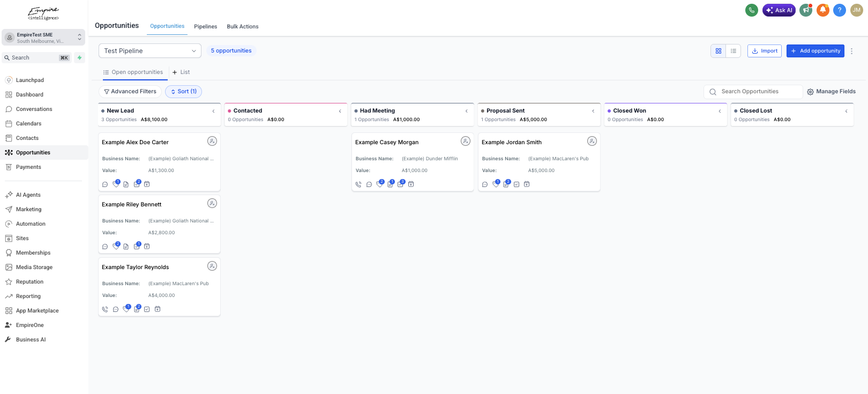868x394 pixels.
Task: Open notes icon on Jordan Smith card
Action: (506, 184)
